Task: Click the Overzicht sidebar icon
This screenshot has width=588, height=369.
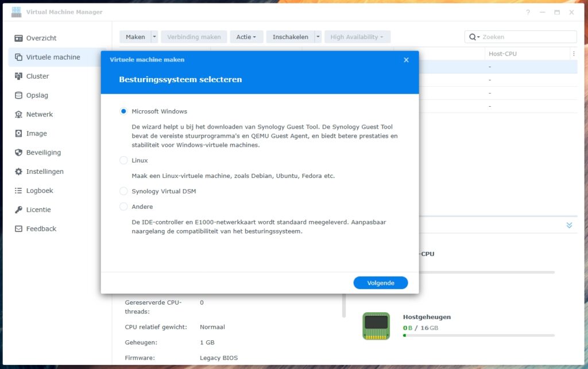Action: pyautogui.click(x=18, y=38)
